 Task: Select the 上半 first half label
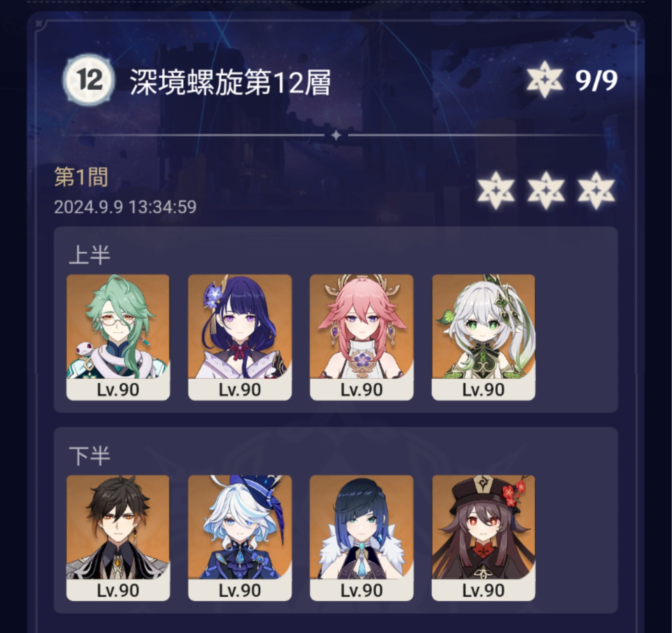pyautogui.click(x=90, y=255)
